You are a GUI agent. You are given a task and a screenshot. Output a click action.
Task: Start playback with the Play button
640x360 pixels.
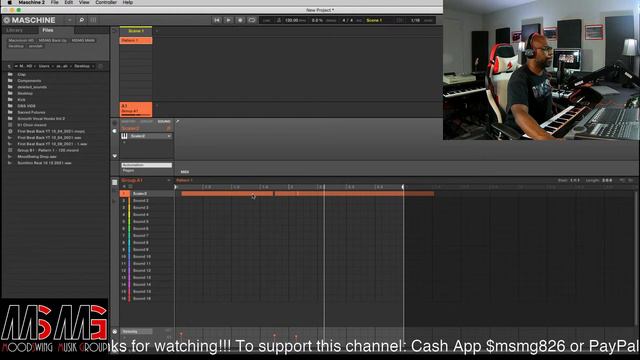click(x=229, y=20)
